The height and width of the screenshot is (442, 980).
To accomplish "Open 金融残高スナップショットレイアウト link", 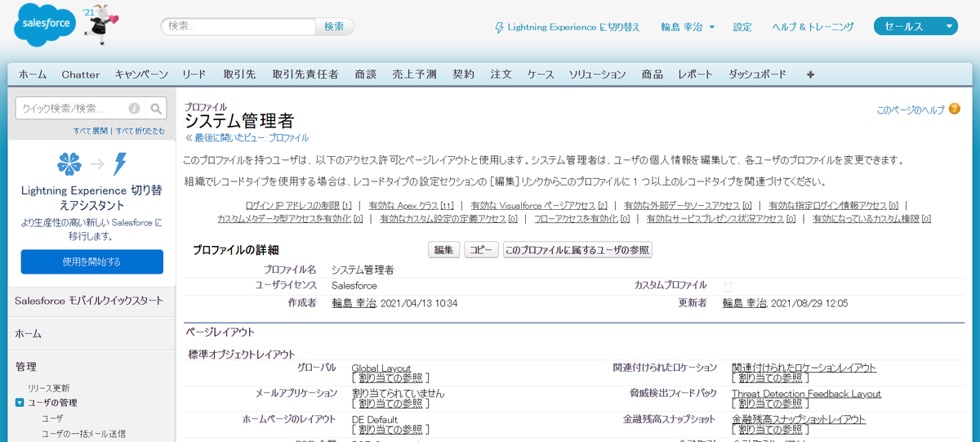I will (x=799, y=419).
